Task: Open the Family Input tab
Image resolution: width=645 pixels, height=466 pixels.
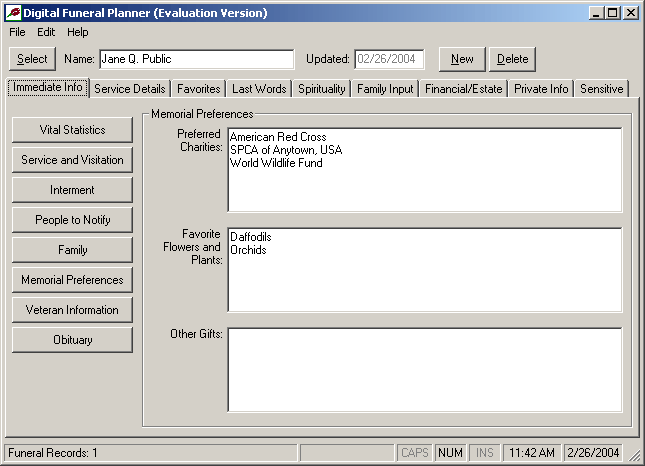Action: (385, 89)
